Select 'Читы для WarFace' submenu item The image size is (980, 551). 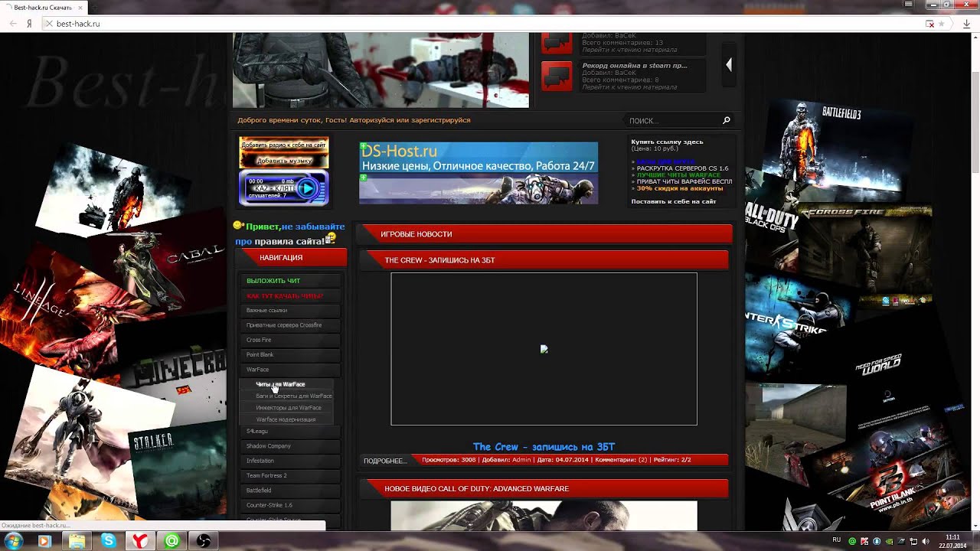(x=288, y=384)
